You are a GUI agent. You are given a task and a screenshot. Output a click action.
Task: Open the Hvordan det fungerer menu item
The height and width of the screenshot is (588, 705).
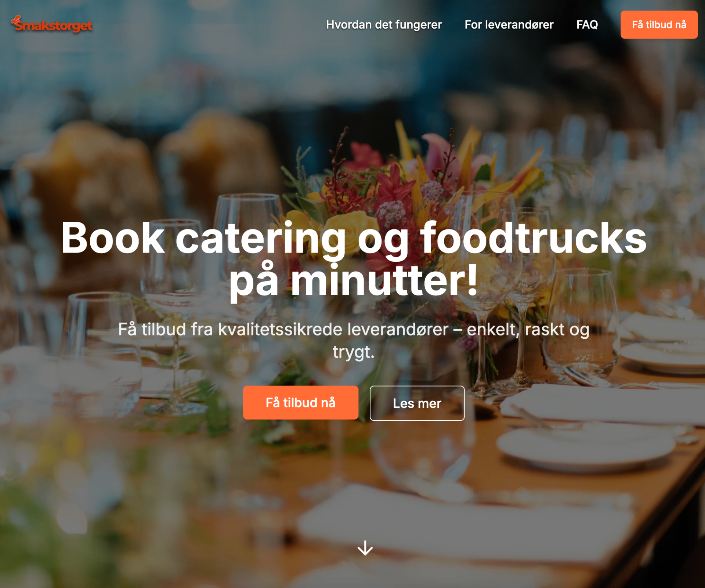point(384,25)
